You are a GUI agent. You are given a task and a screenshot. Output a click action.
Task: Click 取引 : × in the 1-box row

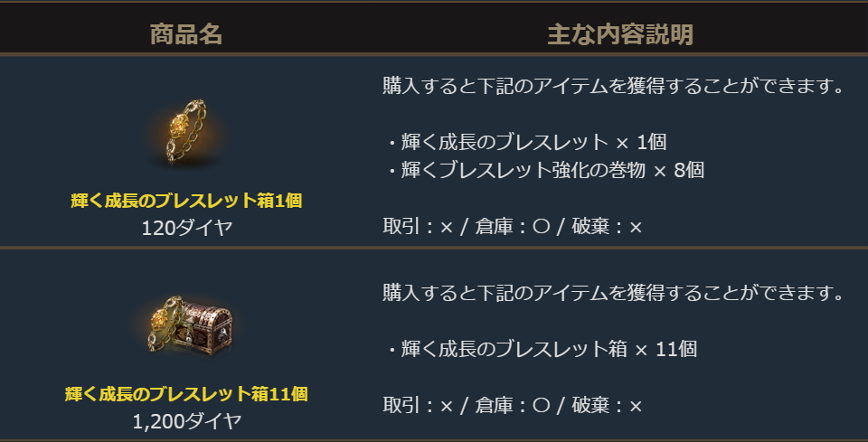pos(418,227)
